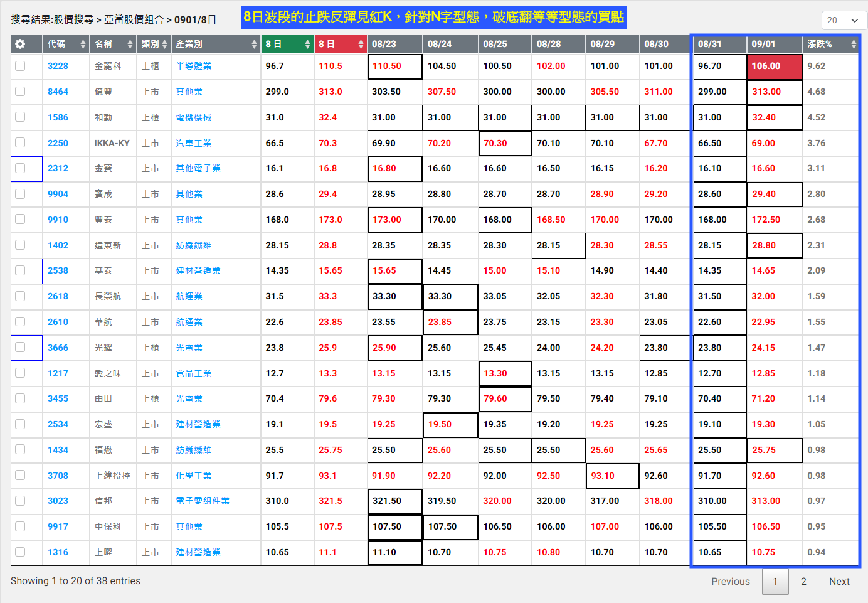Click the 93.10 cell in row 3708

pos(612,476)
